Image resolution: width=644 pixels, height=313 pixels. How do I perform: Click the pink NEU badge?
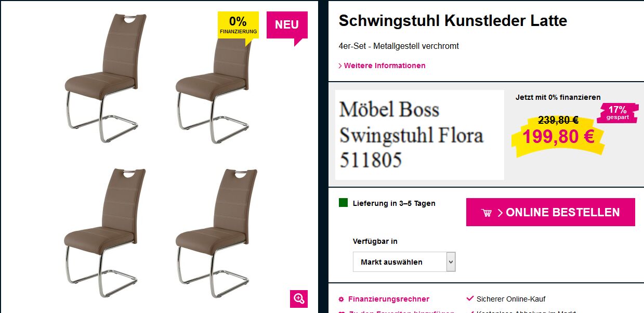[287, 26]
